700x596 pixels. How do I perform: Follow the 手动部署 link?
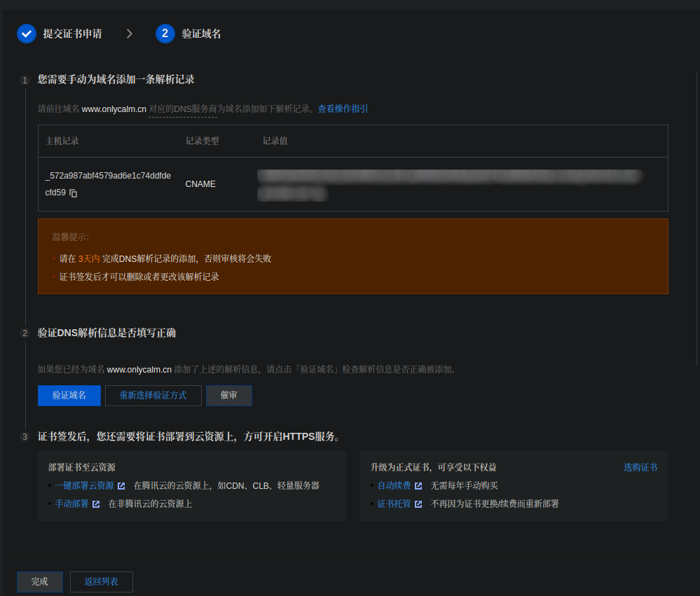point(71,504)
